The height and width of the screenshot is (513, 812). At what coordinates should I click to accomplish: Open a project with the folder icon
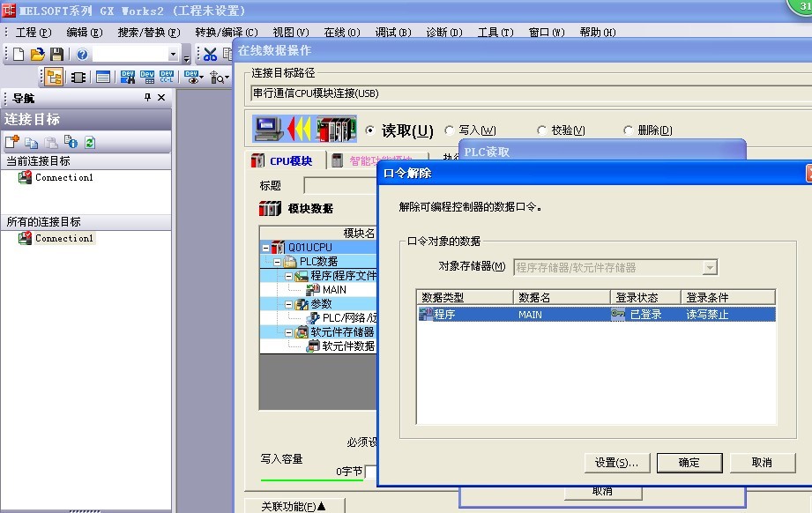tap(37, 54)
